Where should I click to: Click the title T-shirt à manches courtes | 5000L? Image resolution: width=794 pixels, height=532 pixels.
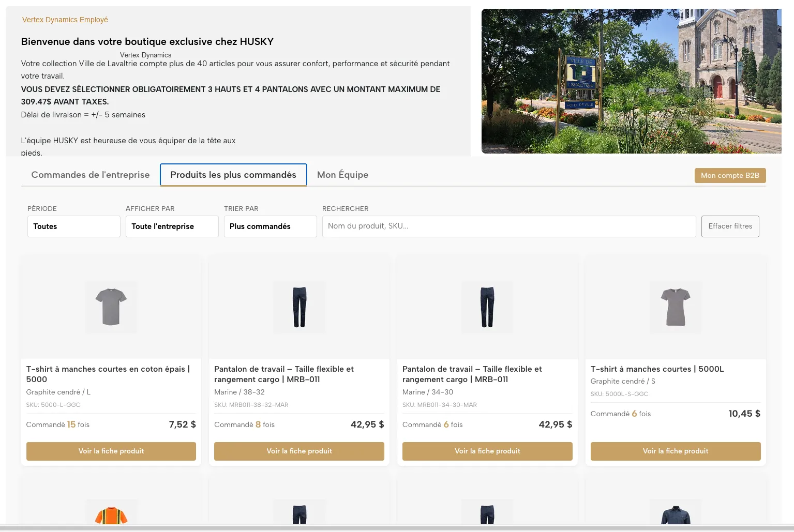pos(657,369)
